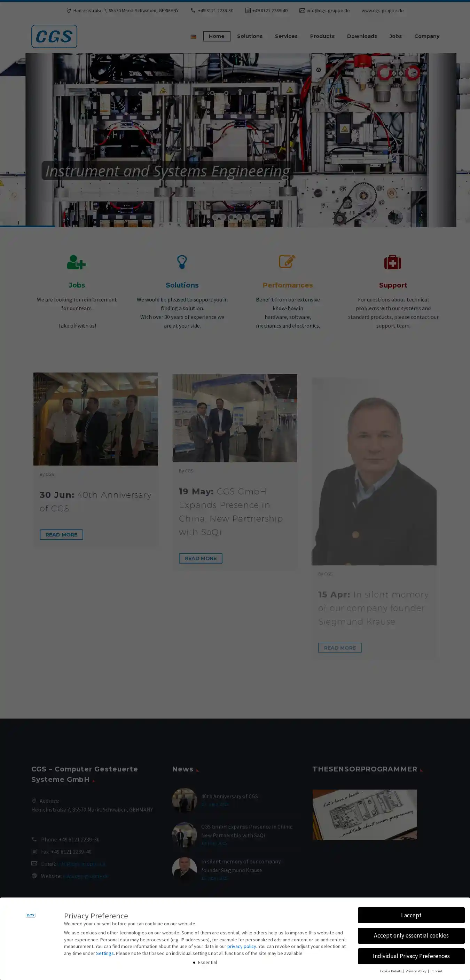Screen dimensions: 470x980
Task: Accept all cookies with I accept
Action: 411,915
